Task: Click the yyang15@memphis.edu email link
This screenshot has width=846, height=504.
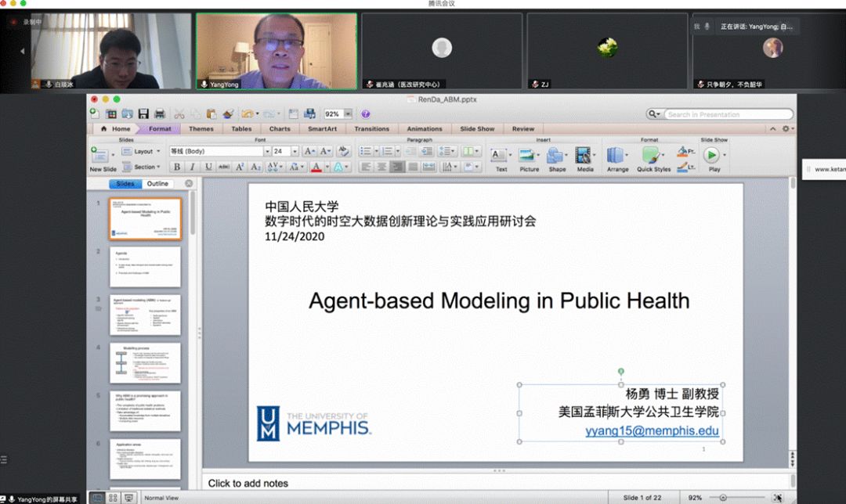Action: 651,430
